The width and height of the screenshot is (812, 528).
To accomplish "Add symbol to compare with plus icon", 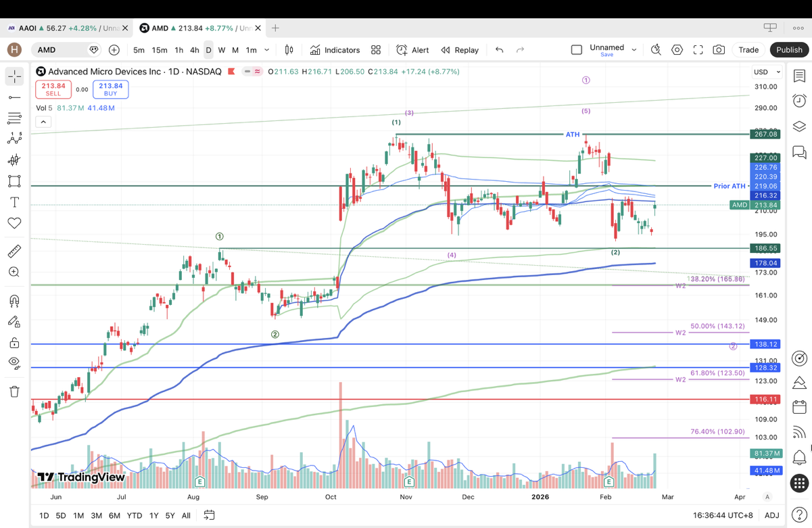I will pos(114,50).
